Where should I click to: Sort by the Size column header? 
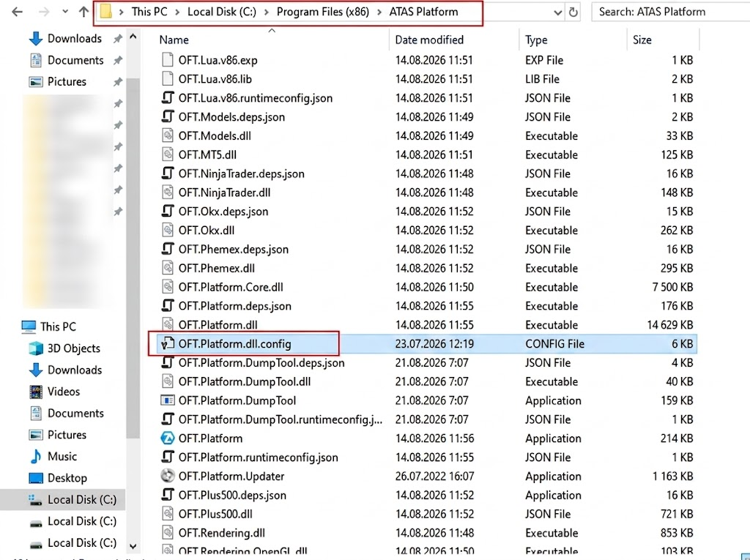click(642, 40)
